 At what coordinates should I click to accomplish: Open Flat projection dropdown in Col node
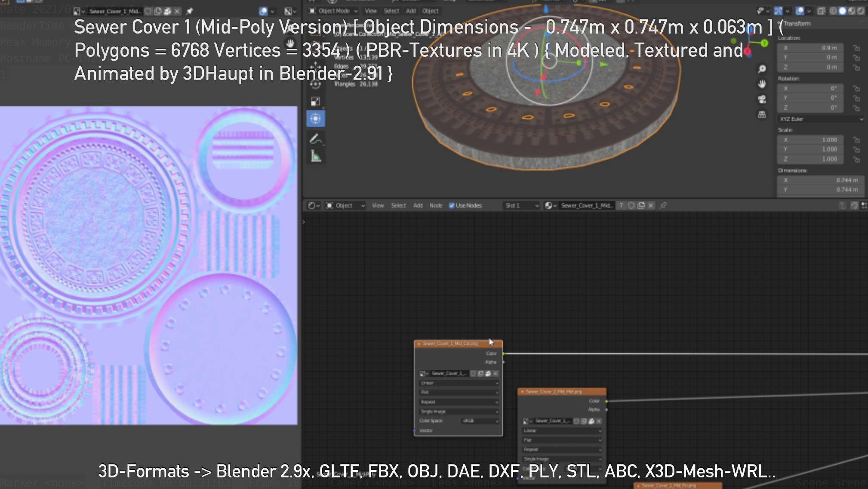click(x=459, y=392)
